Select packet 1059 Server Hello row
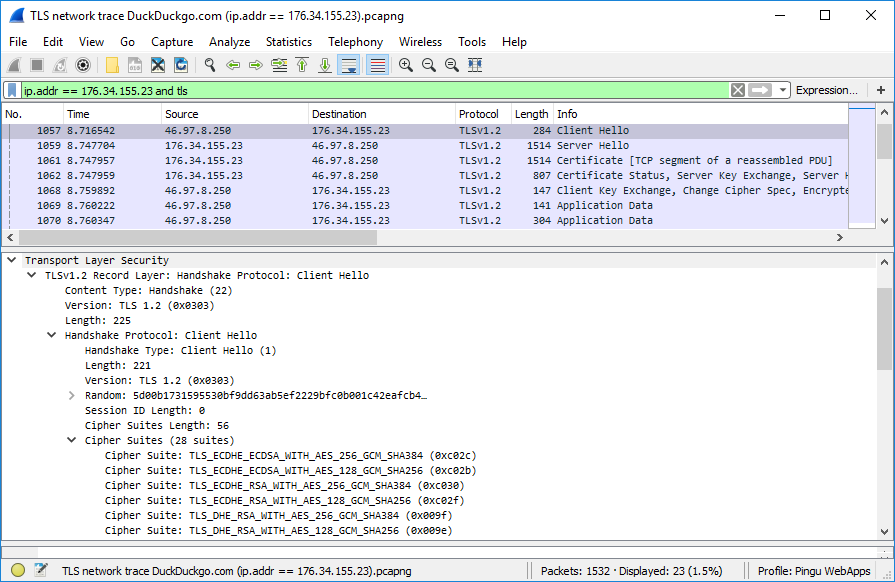Screen dimensions: 895x582 (x=425, y=146)
